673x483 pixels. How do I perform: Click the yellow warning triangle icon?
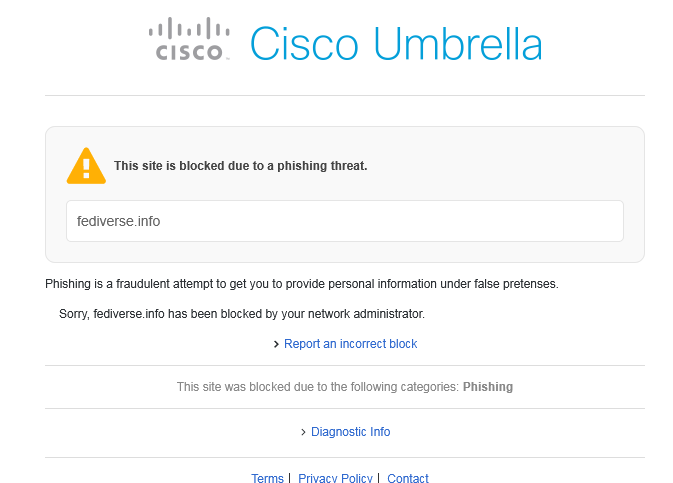pyautogui.click(x=86, y=166)
